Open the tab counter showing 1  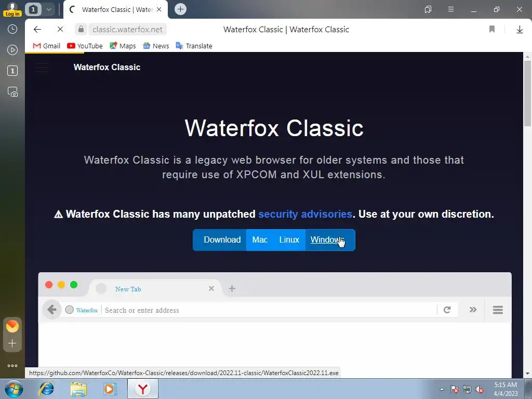33,9
